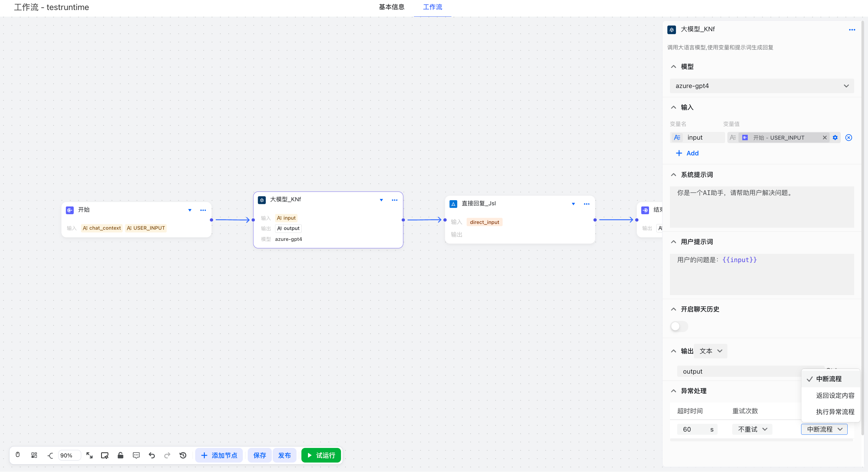The height and width of the screenshot is (472, 868).
Task: Select 返回设定内容 from the exception menu
Action: tap(835, 395)
